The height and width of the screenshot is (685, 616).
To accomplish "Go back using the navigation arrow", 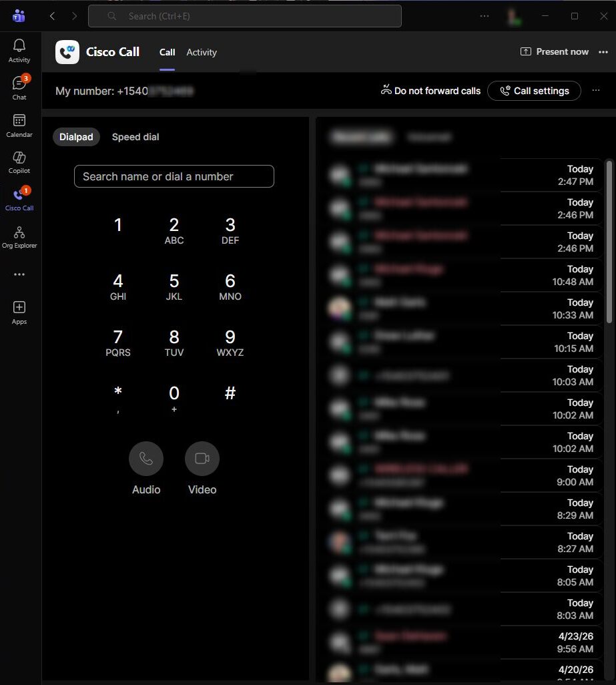I will click(x=52, y=16).
